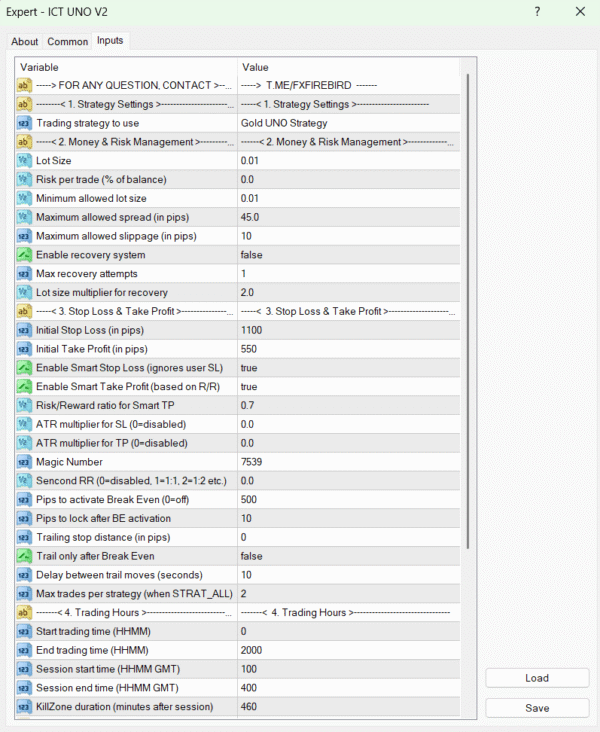Click the Load button
The width and height of the screenshot is (600, 732).
[x=537, y=678]
